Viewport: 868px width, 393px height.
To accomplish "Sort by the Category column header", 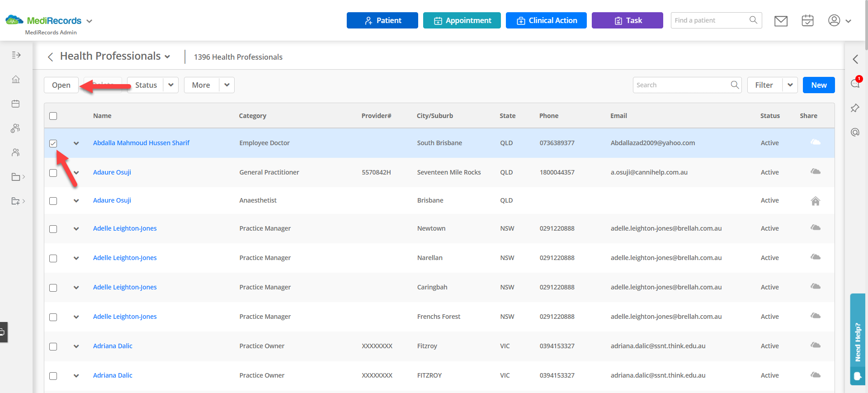I will tap(253, 116).
